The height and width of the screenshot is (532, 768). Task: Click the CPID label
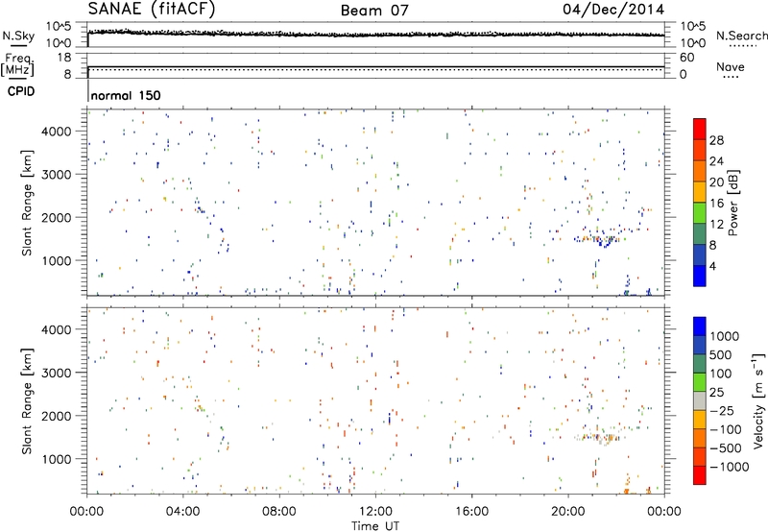click(21, 91)
